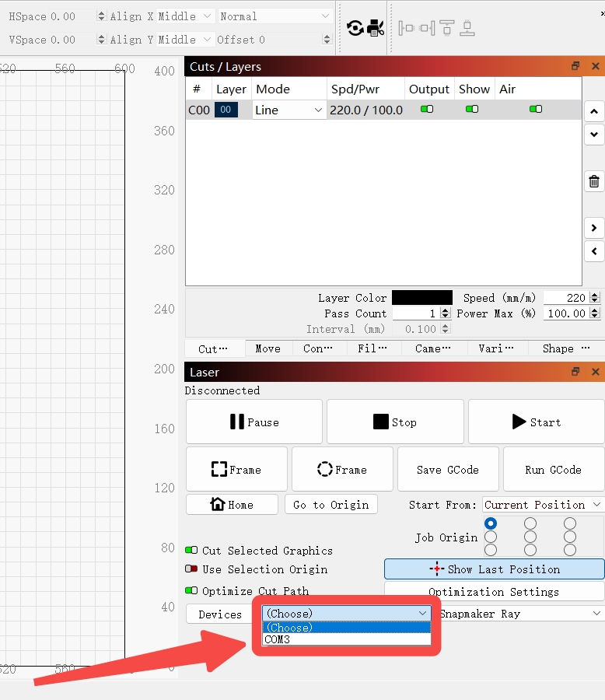Click the Pause button
The image size is (605, 700).
click(254, 422)
